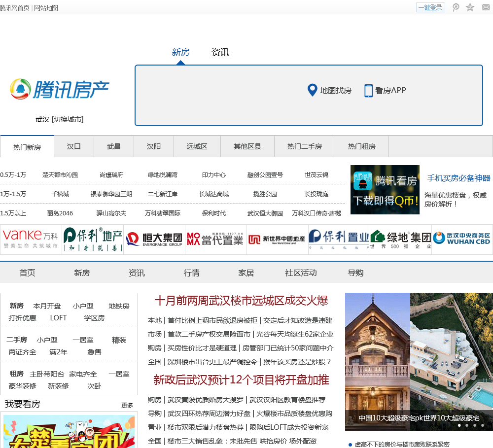Image resolution: width=493 pixels, height=448 pixels.
Task: Open 家居 in the navigation bar
Action: 246,273
